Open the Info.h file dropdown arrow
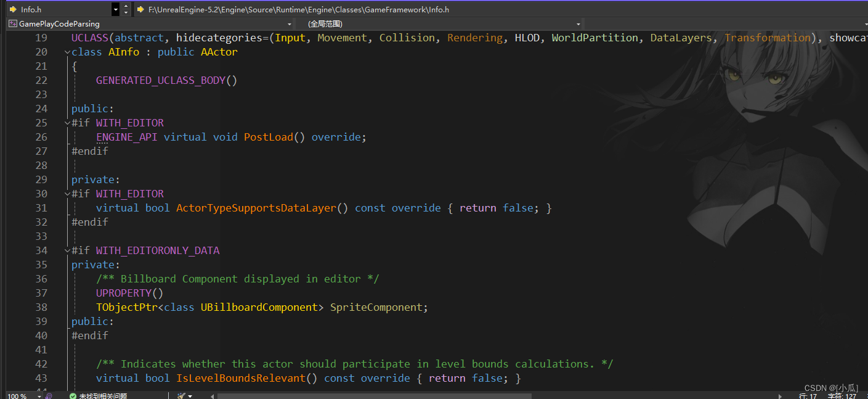868x399 pixels. tap(115, 9)
